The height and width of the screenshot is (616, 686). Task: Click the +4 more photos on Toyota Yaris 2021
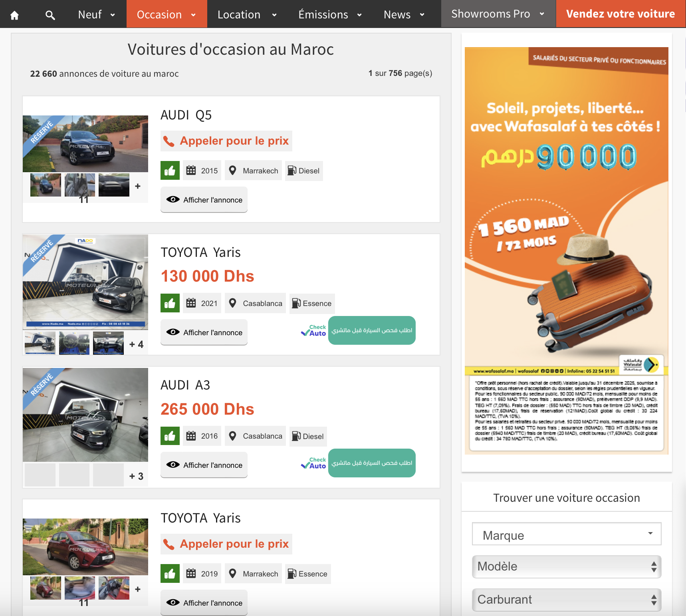pos(136,344)
